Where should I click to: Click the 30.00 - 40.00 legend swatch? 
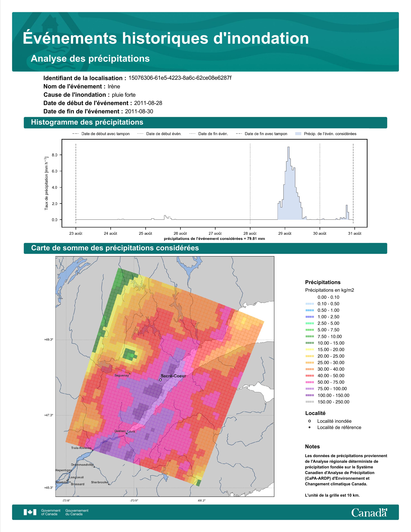pyautogui.click(x=309, y=369)
